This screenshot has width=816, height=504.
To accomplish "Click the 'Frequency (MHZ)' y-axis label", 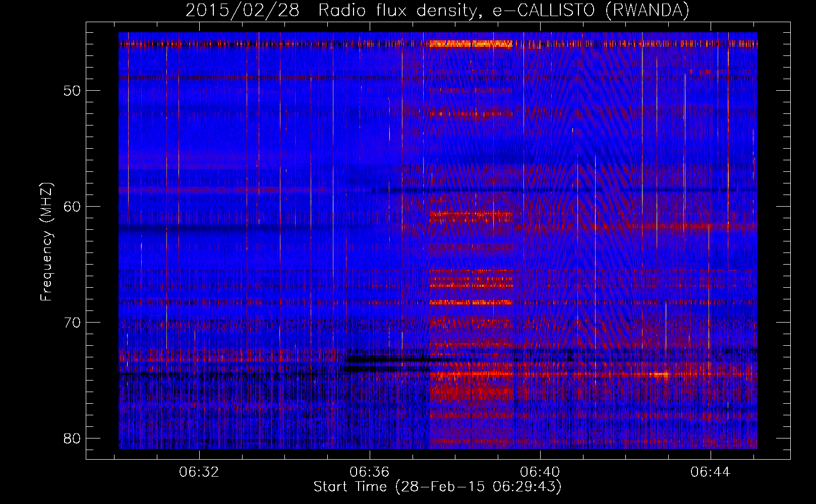I will point(46,242).
